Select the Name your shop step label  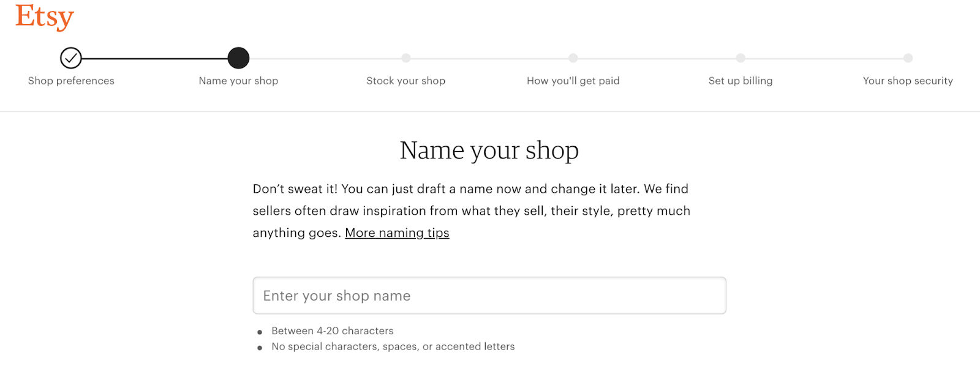click(x=238, y=81)
